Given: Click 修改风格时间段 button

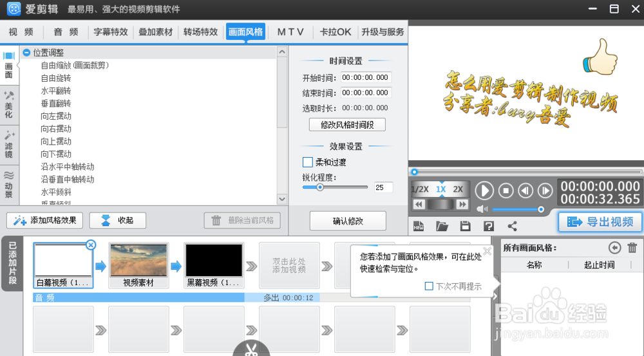Looking at the screenshot, I should coord(347,125).
